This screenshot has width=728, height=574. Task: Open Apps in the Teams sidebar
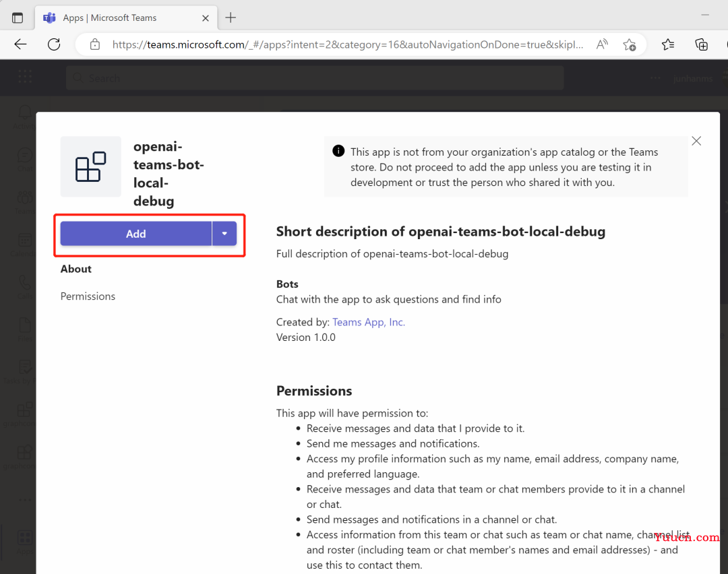(x=24, y=542)
